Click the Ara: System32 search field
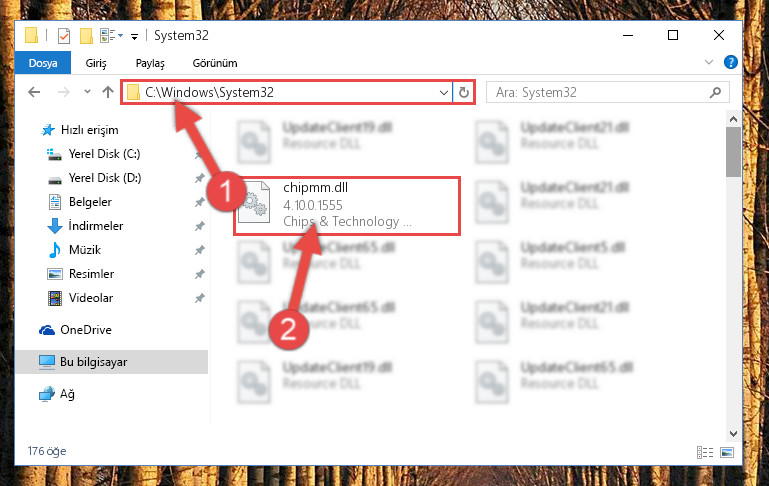The width and height of the screenshot is (769, 486). (601, 92)
